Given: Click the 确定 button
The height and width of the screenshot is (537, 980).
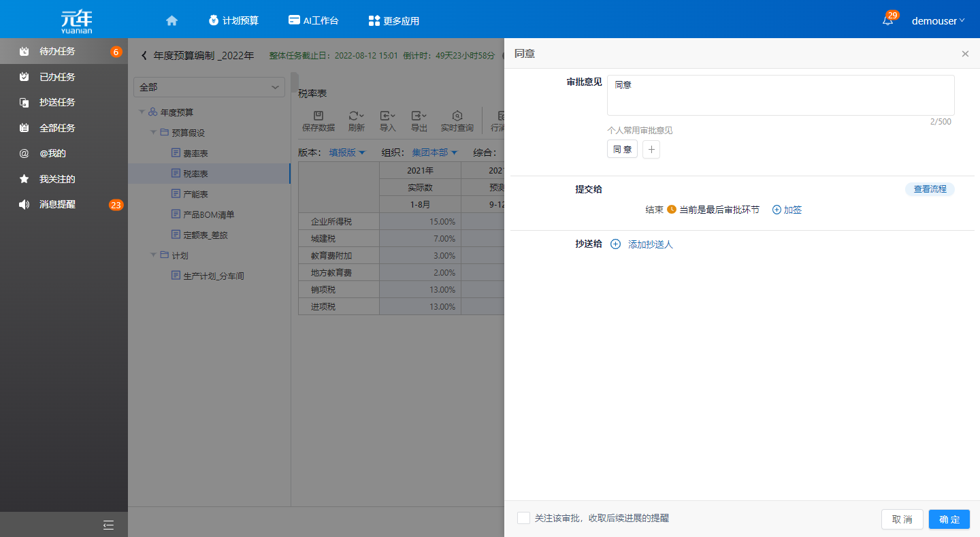Looking at the screenshot, I should 949,519.
